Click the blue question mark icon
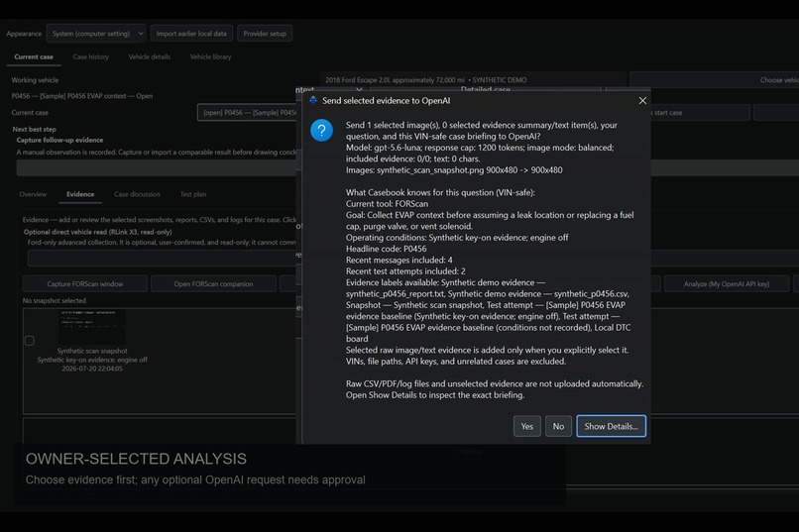 click(x=321, y=131)
